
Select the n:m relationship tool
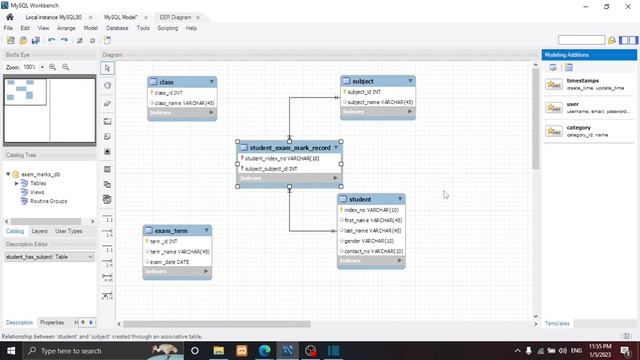(x=107, y=278)
